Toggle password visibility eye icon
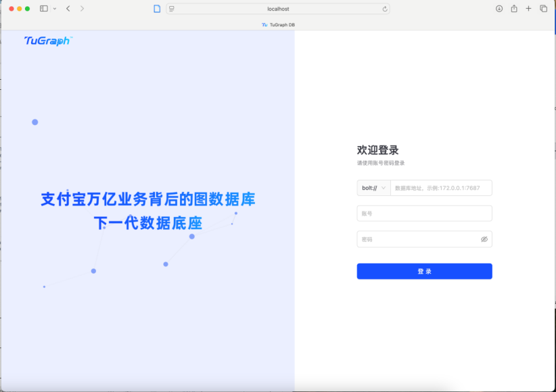 coord(484,239)
